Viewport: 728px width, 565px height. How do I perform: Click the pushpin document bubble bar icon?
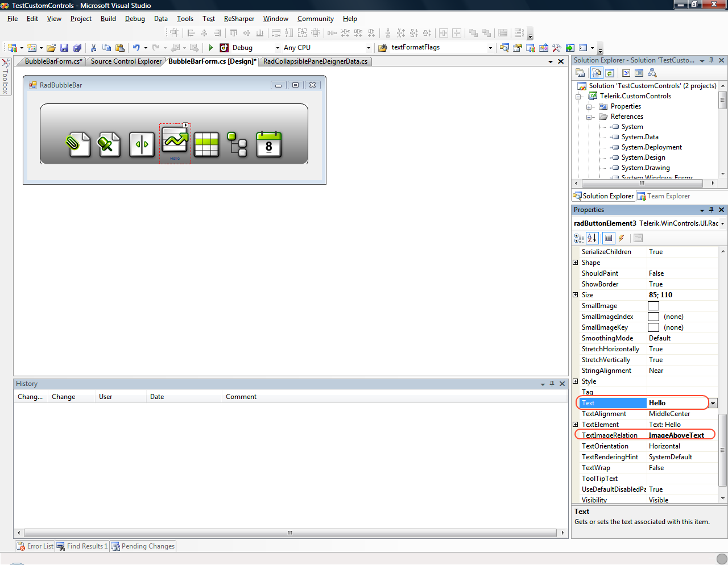109,144
